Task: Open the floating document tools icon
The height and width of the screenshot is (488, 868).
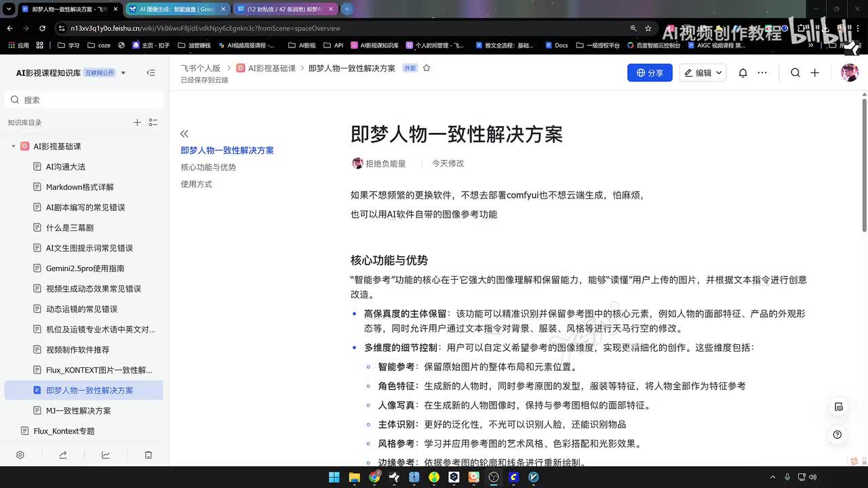Action: click(x=838, y=407)
